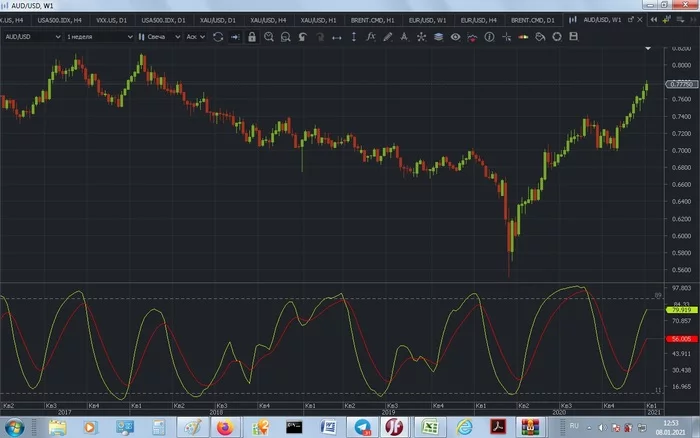The width and height of the screenshot is (700, 438).
Task: Open the stacked layers icon
Action: tap(438, 37)
